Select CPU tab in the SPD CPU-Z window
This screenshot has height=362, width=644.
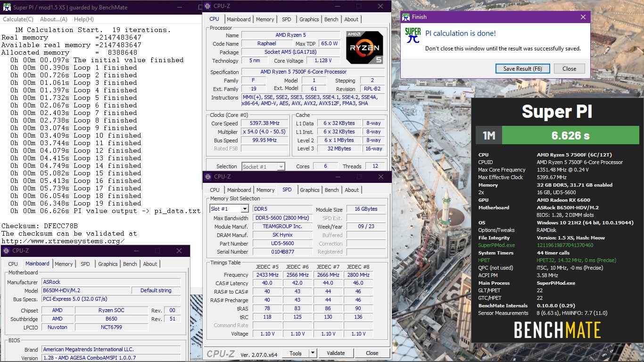(x=215, y=190)
